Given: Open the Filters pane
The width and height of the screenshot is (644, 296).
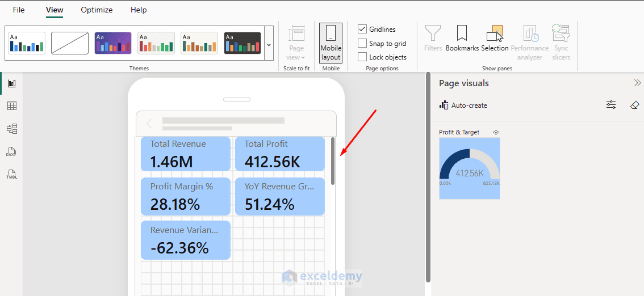Looking at the screenshot, I should click(x=433, y=38).
